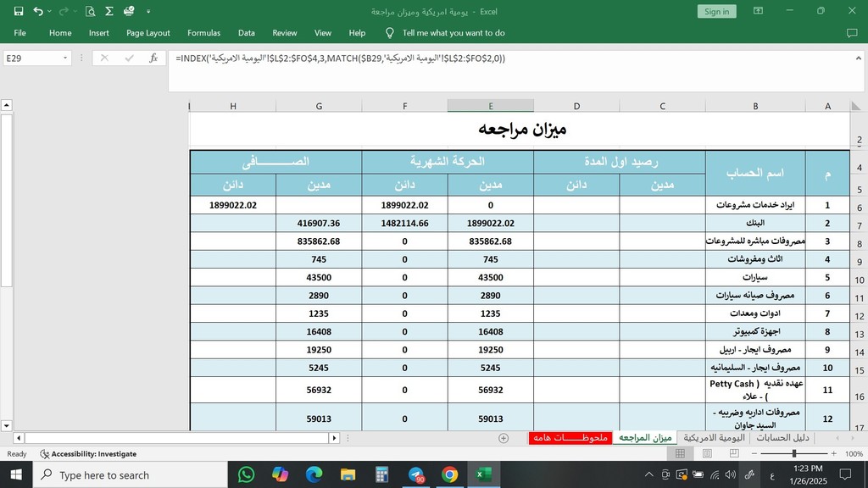Open Ribbon Display Options
Screen dimensions: 868x488
pyautogui.click(x=758, y=11)
